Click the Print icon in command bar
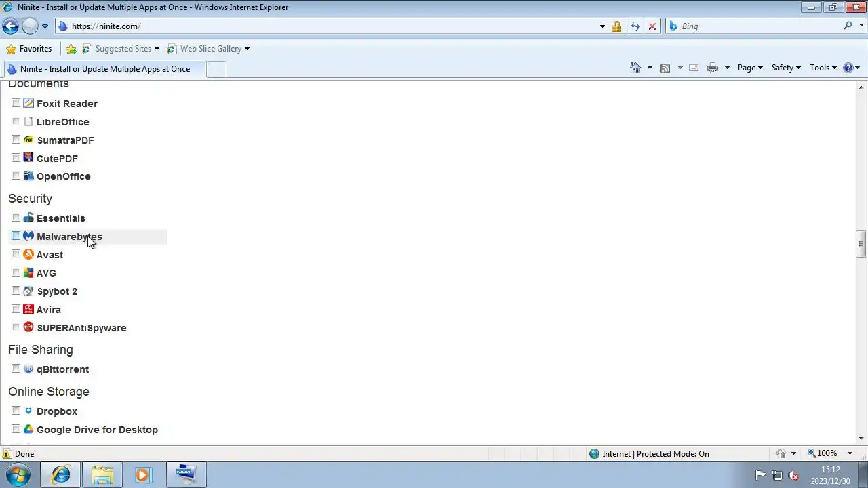The width and height of the screenshot is (868, 488). [712, 68]
